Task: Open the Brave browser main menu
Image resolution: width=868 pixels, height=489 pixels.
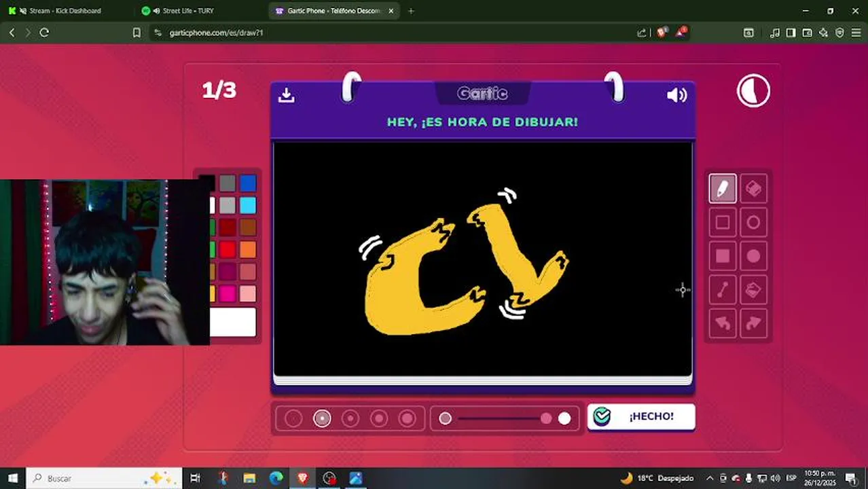Action: pyautogui.click(x=856, y=33)
